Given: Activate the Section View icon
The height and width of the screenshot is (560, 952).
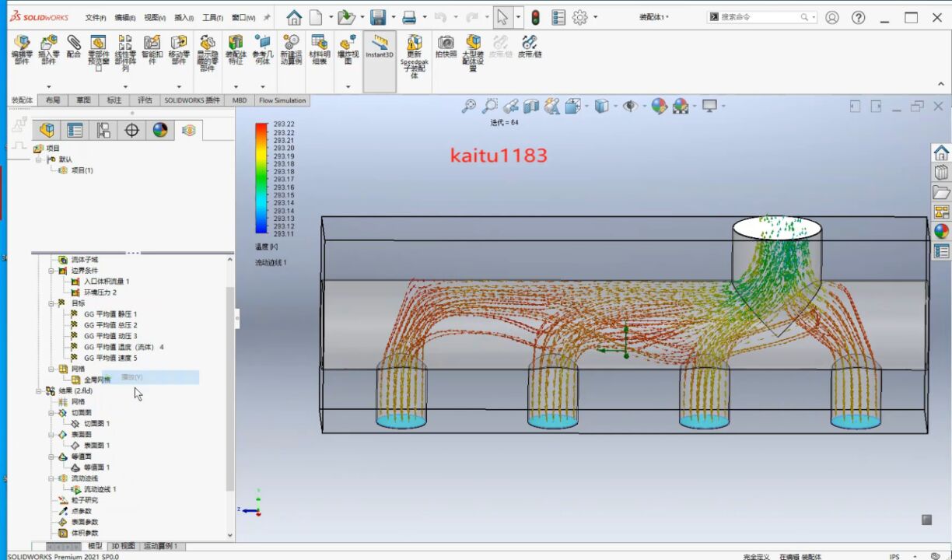Looking at the screenshot, I should tap(530, 106).
